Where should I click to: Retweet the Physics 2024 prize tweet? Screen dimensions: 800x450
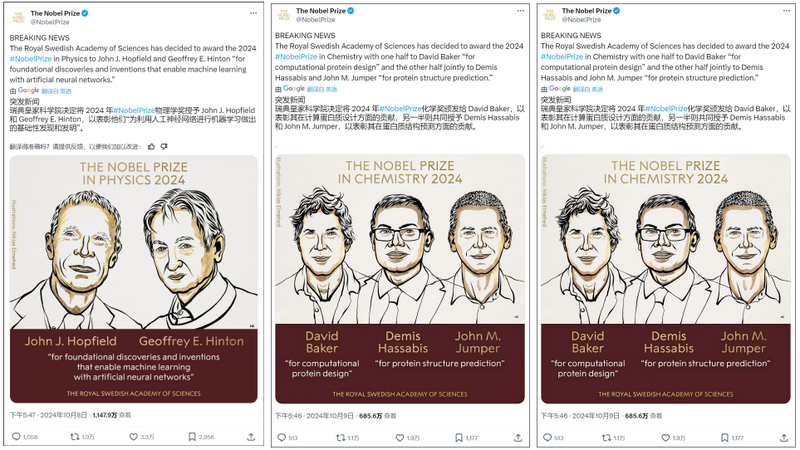tap(74, 437)
